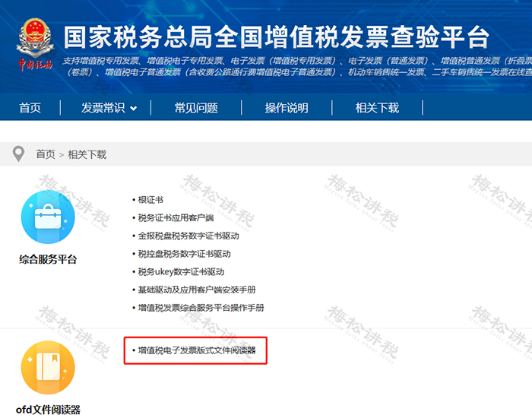
Task: Click the blue briefcase 综合服务平台 icon
Action: tap(48, 217)
